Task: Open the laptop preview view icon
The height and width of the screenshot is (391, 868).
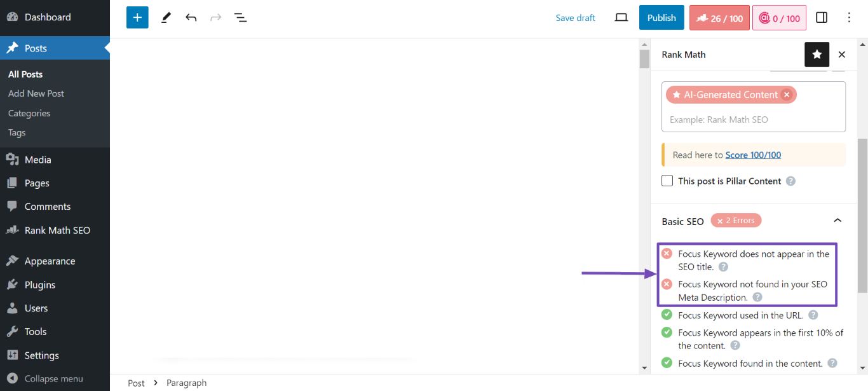Action: (x=621, y=18)
